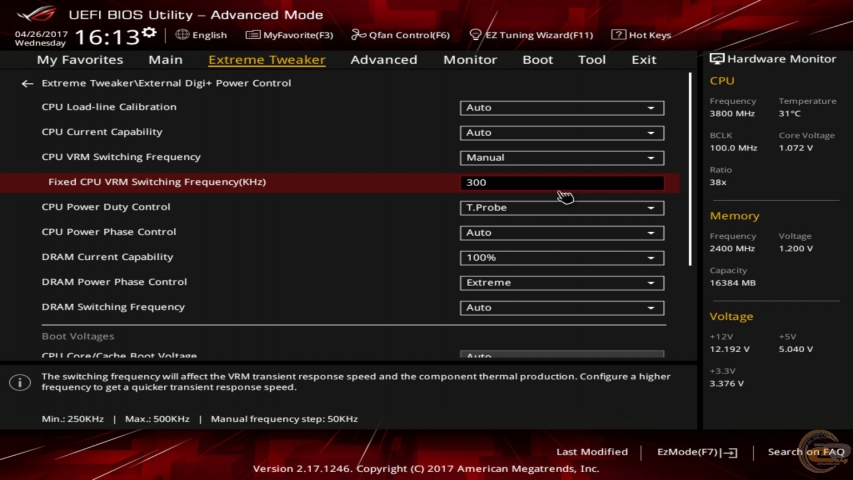Click the +5V reading 5.040 V
853x480 pixels.
(795, 349)
